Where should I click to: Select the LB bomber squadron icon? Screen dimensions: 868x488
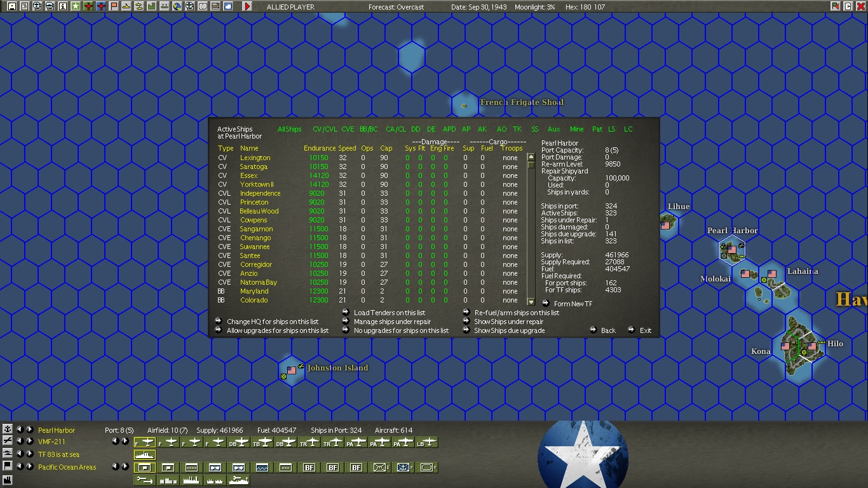[x=427, y=442]
